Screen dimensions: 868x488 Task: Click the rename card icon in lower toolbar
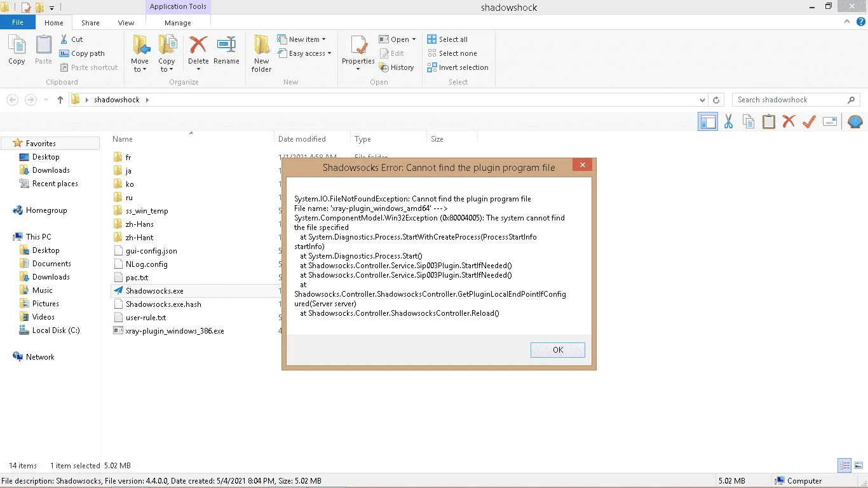[830, 121]
